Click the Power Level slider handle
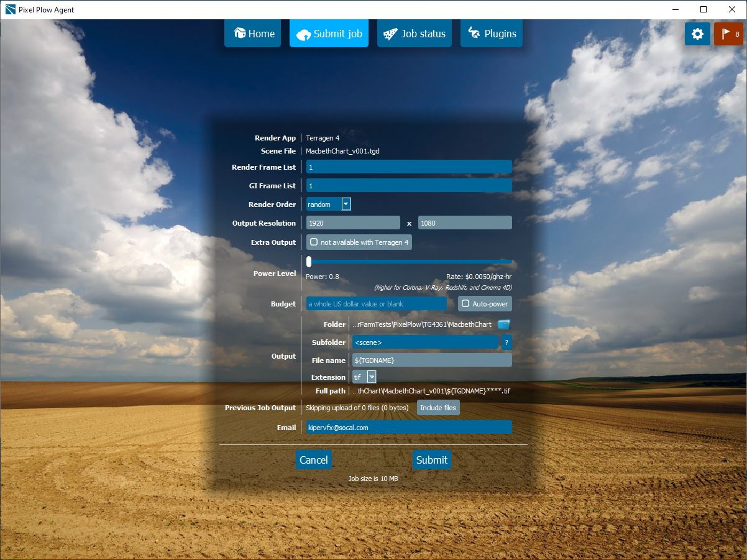The width and height of the screenshot is (747, 560). point(309,262)
